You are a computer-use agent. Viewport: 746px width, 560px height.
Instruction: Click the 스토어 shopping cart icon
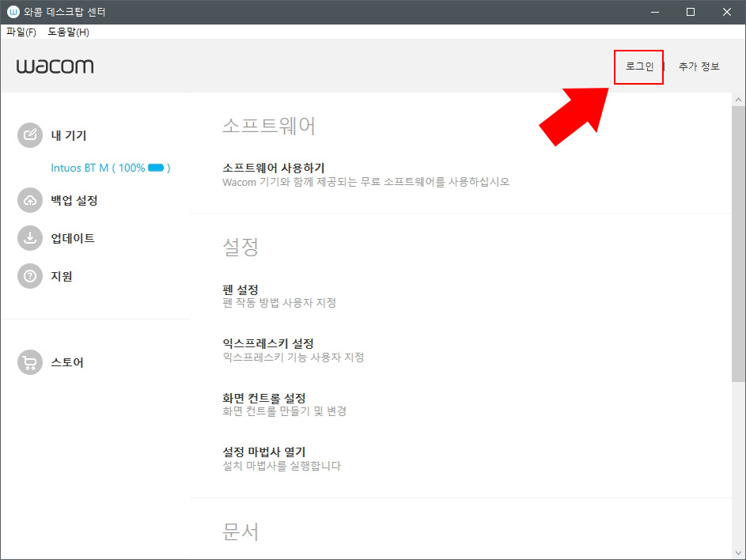pyautogui.click(x=29, y=361)
